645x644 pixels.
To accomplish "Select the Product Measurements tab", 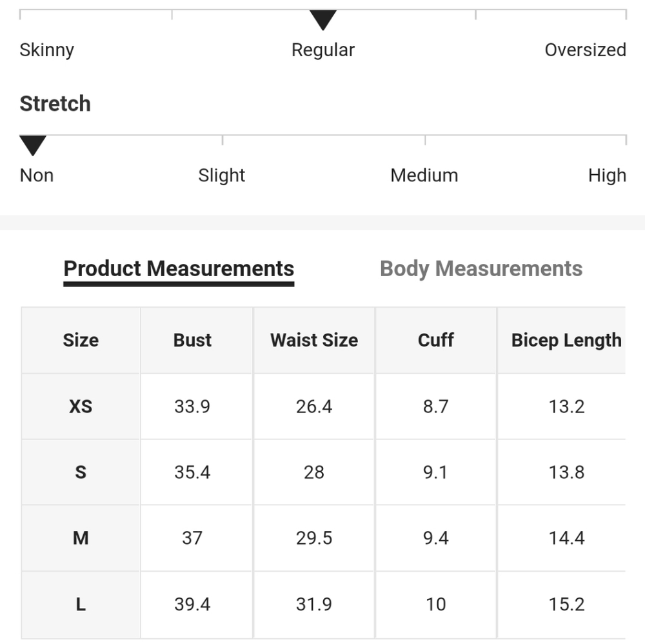I will tap(179, 268).
